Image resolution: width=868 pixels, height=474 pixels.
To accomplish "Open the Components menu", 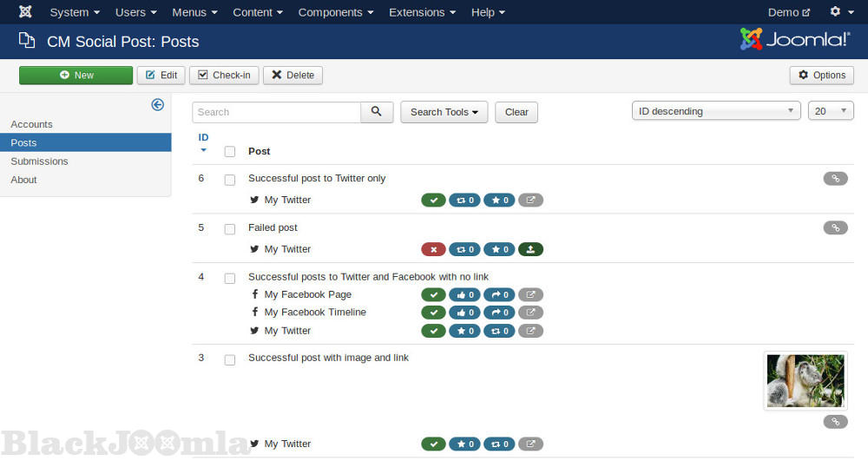I will 336,12.
